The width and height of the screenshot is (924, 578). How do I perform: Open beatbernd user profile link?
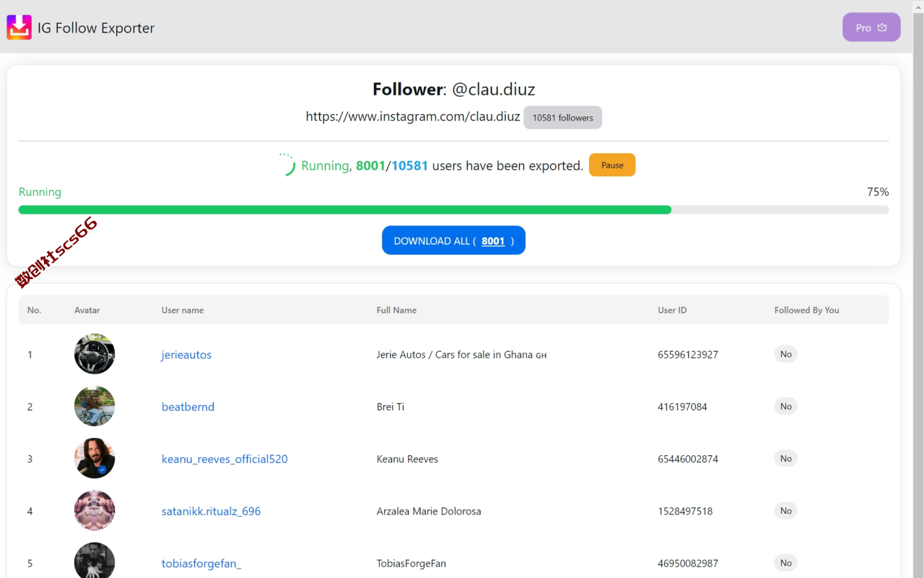point(188,407)
